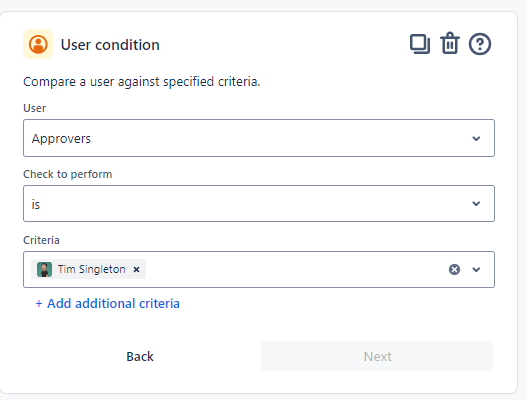Click the orange User condition icon
527x400 pixels.
pos(38,44)
